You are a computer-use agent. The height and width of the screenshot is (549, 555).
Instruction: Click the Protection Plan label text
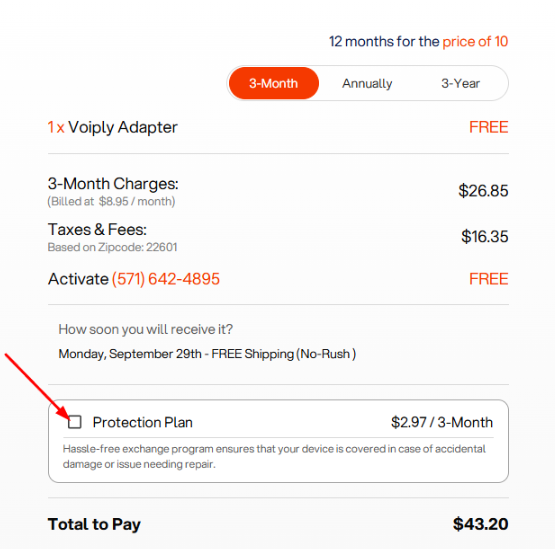pos(143,422)
